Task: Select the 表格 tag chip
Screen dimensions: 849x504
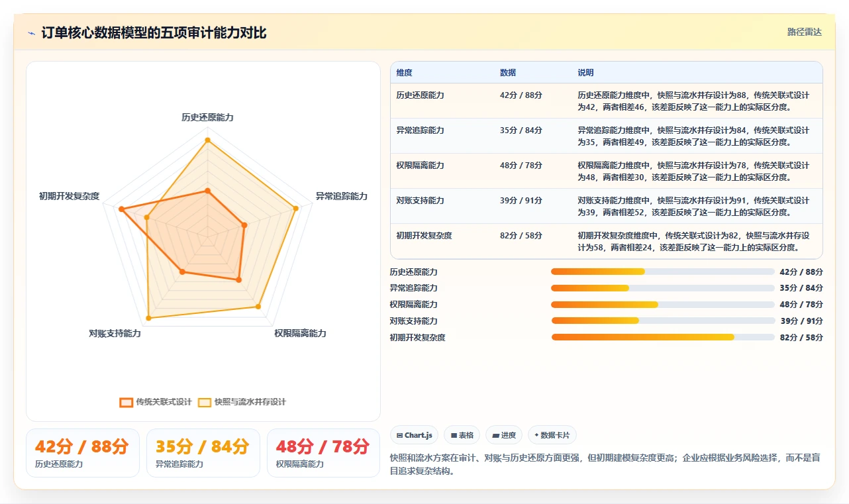Action: pos(462,435)
